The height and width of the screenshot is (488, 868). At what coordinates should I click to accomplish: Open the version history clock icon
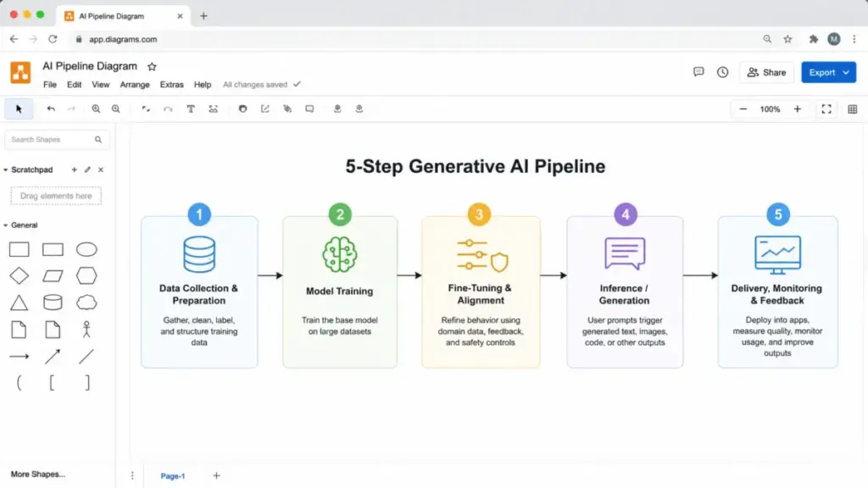click(x=722, y=72)
